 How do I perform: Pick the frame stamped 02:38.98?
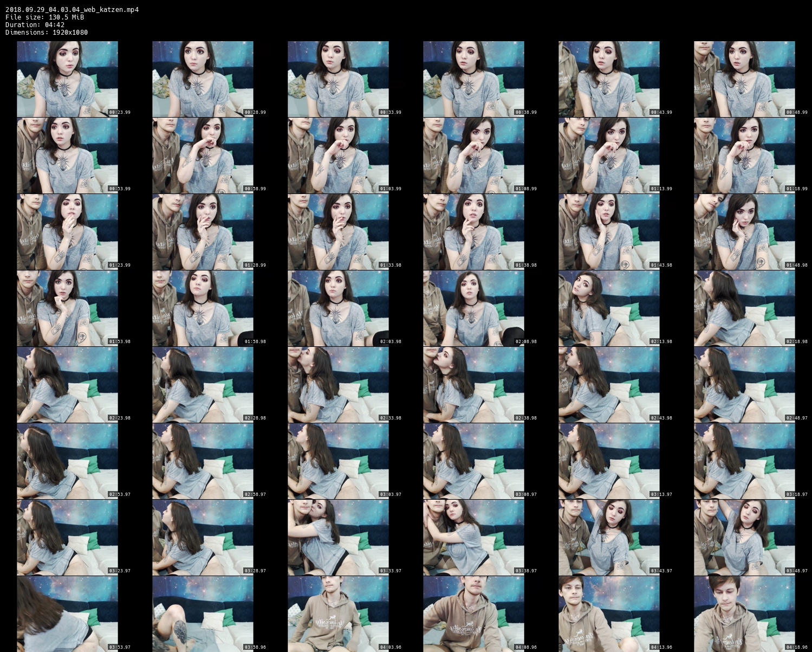pyautogui.click(x=474, y=385)
